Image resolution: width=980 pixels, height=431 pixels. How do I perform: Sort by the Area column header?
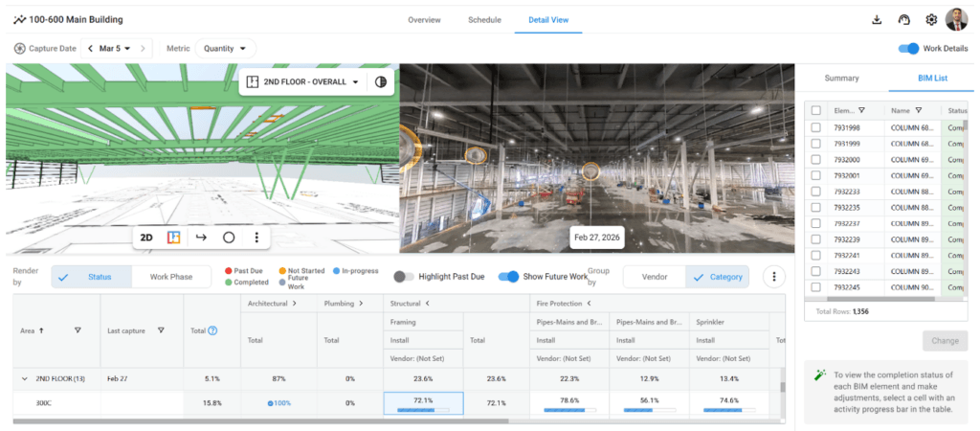(32, 330)
